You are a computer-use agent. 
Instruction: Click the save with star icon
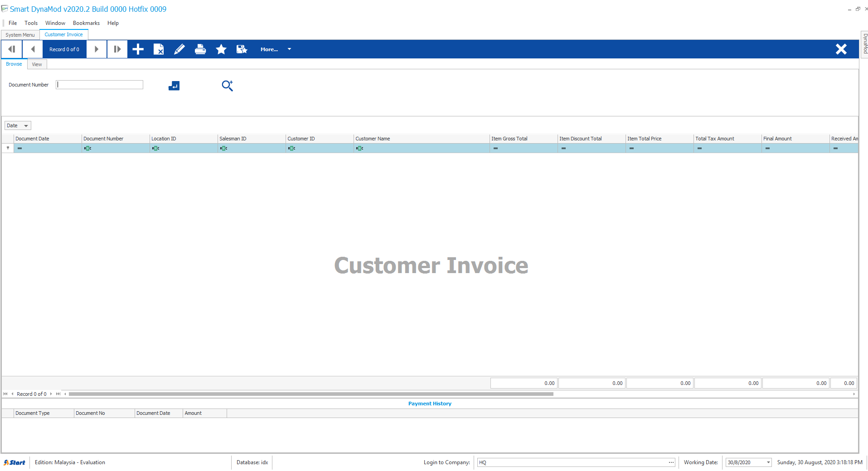242,49
